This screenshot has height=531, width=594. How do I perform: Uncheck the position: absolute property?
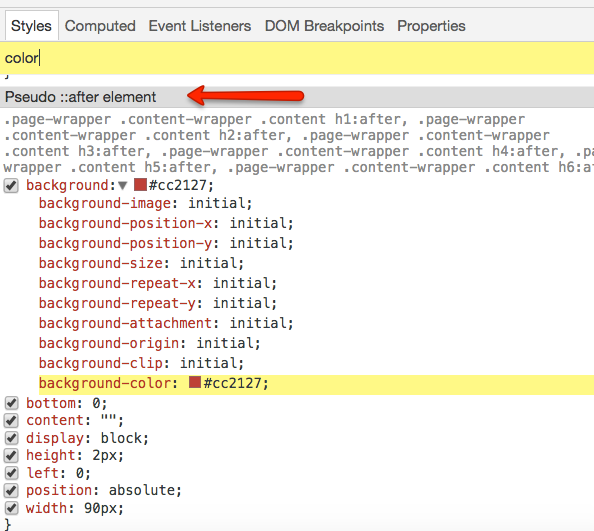(11, 490)
